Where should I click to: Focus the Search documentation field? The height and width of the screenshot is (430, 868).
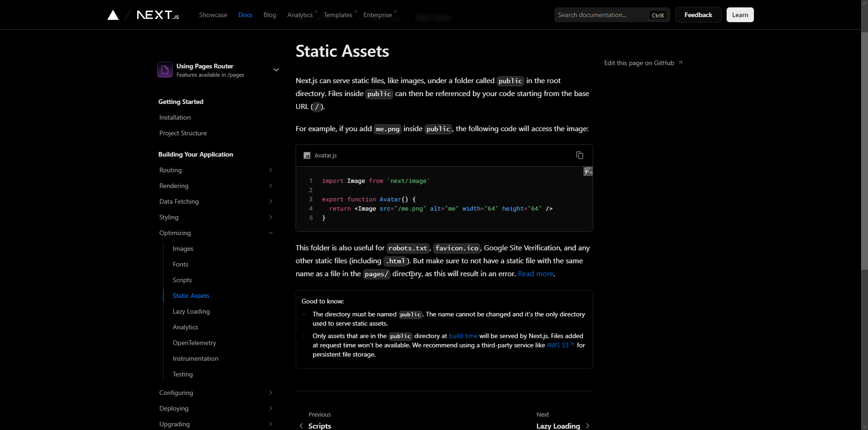[x=601, y=15]
